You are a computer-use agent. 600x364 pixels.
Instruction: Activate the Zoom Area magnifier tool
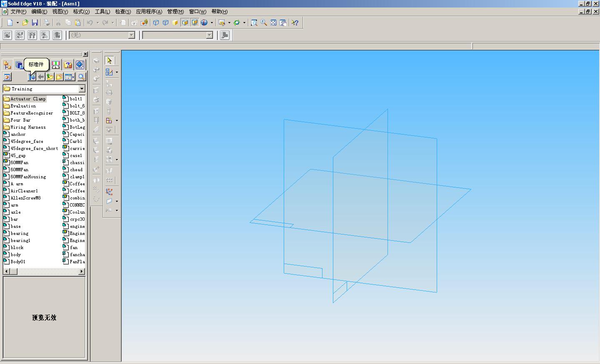tap(254, 22)
